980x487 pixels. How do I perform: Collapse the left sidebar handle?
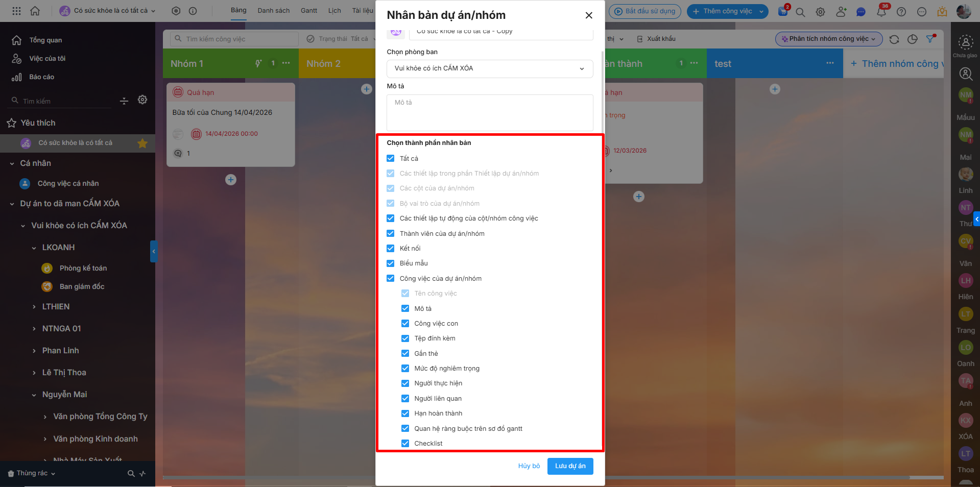pos(153,251)
